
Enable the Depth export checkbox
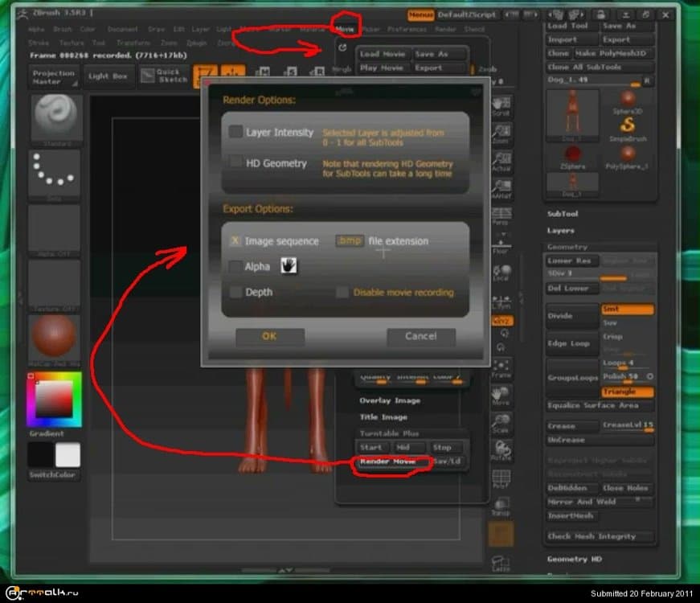point(235,292)
